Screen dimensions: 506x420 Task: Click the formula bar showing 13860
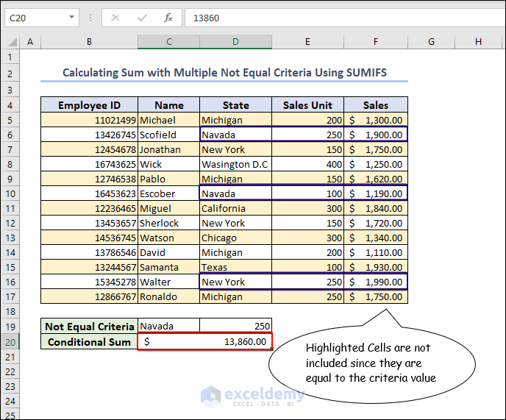345,18
